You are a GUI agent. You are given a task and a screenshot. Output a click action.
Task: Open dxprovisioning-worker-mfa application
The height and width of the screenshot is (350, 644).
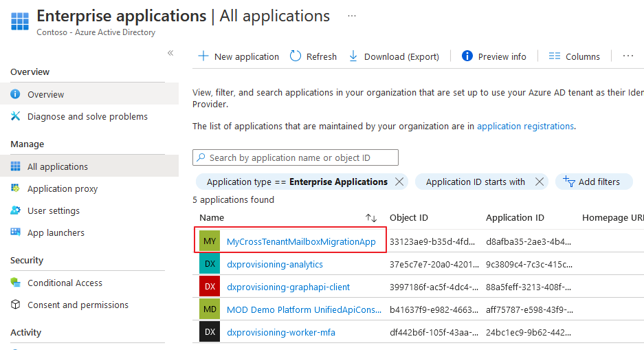pos(281,332)
